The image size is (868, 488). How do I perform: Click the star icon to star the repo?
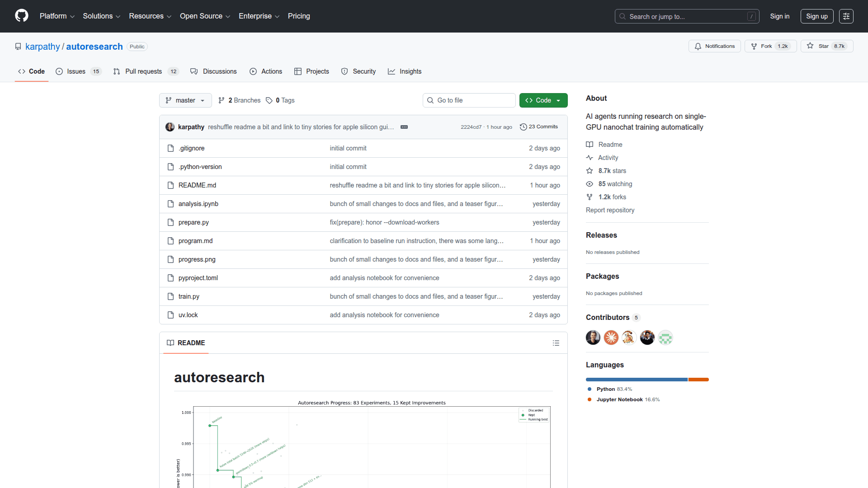click(x=810, y=46)
